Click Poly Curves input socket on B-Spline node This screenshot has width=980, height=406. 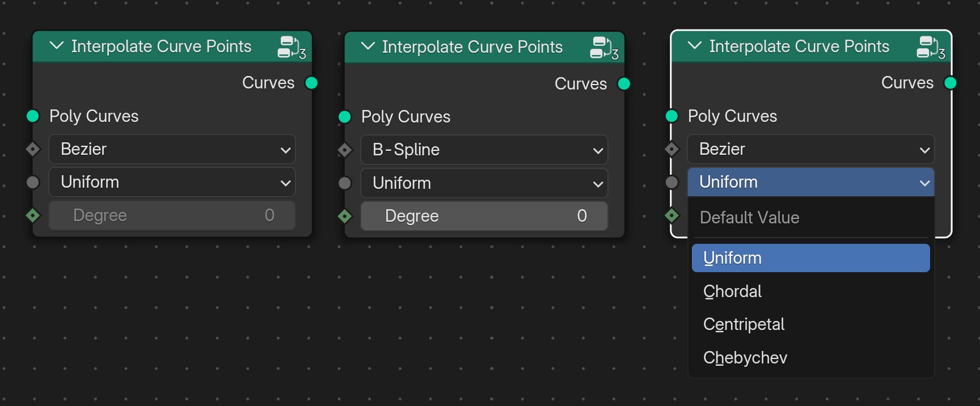pyautogui.click(x=345, y=117)
